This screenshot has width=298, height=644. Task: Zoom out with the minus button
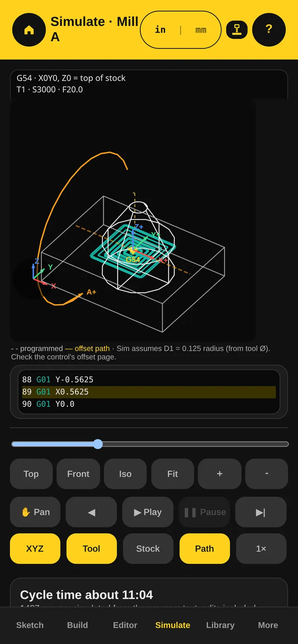click(267, 474)
